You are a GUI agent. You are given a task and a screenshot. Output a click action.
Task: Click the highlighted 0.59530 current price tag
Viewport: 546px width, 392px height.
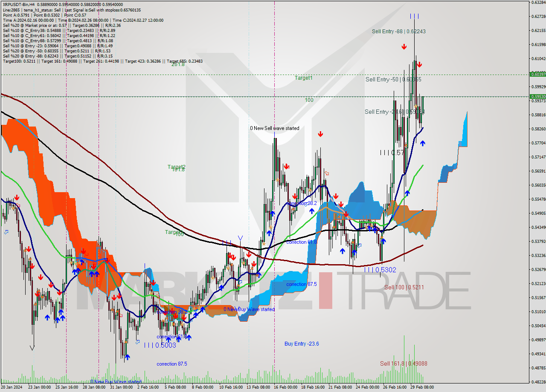pyautogui.click(x=537, y=96)
